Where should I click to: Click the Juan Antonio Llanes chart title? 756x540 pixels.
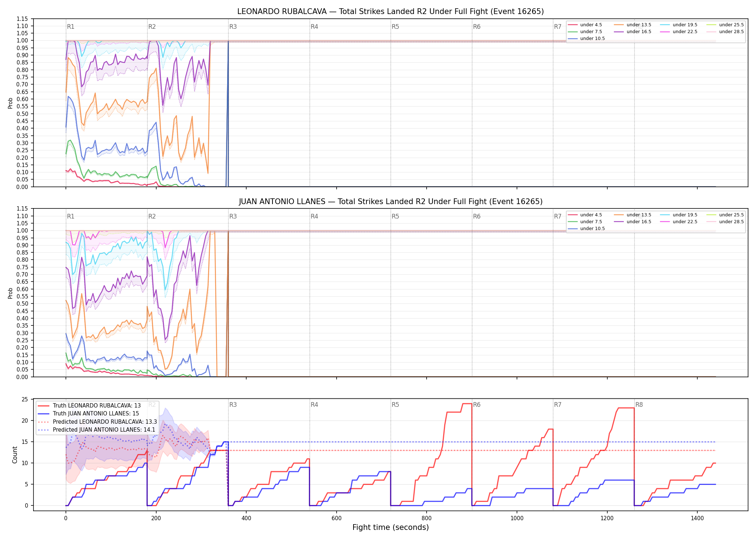391,202
